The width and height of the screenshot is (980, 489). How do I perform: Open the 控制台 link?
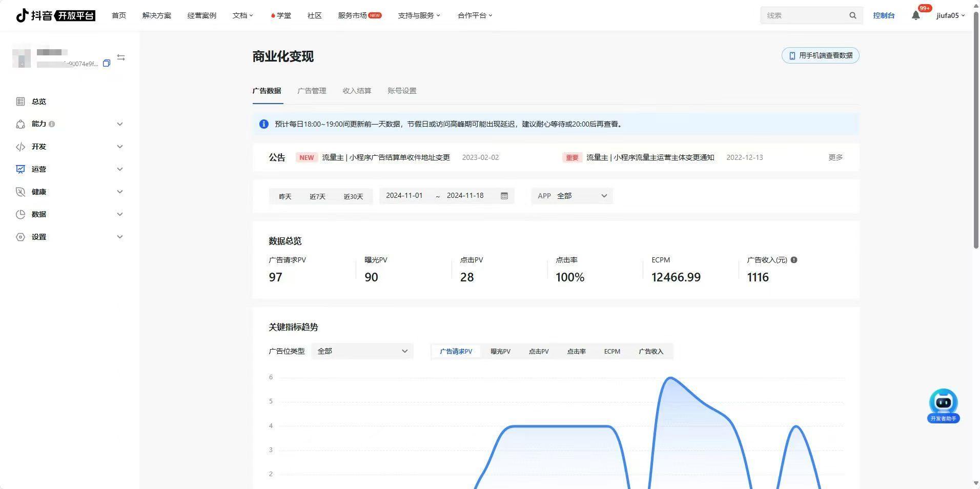884,15
